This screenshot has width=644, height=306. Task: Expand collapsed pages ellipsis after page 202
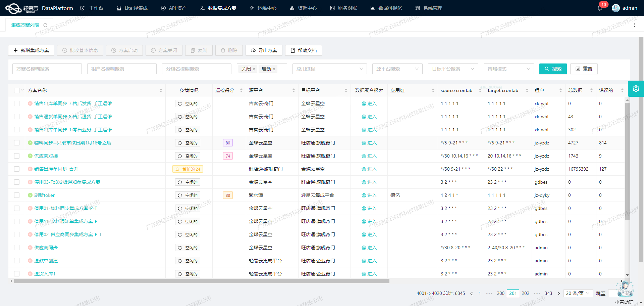tap(537, 294)
